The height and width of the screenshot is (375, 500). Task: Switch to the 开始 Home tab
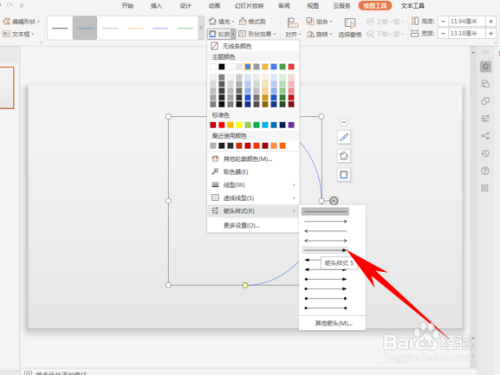coord(127,6)
